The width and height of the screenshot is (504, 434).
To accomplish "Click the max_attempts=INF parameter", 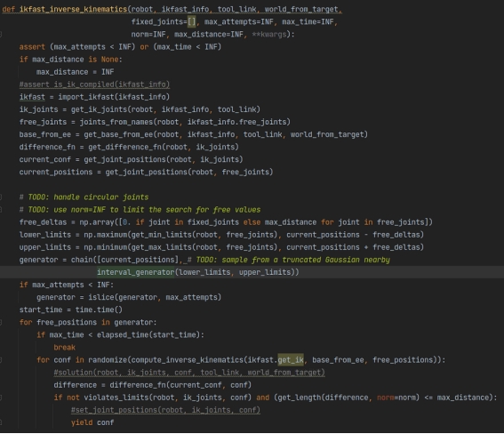I will [x=239, y=22].
